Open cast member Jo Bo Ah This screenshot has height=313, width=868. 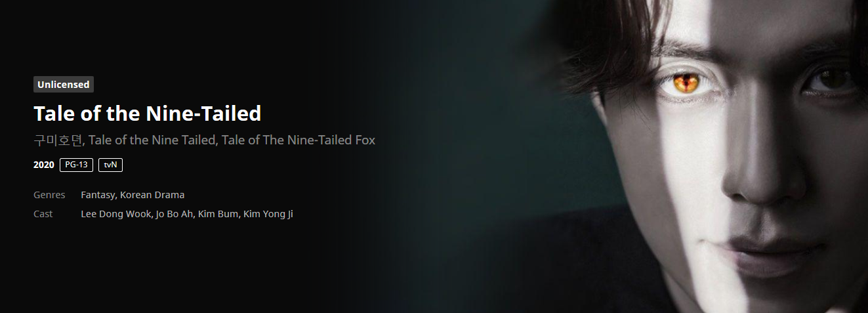click(175, 214)
